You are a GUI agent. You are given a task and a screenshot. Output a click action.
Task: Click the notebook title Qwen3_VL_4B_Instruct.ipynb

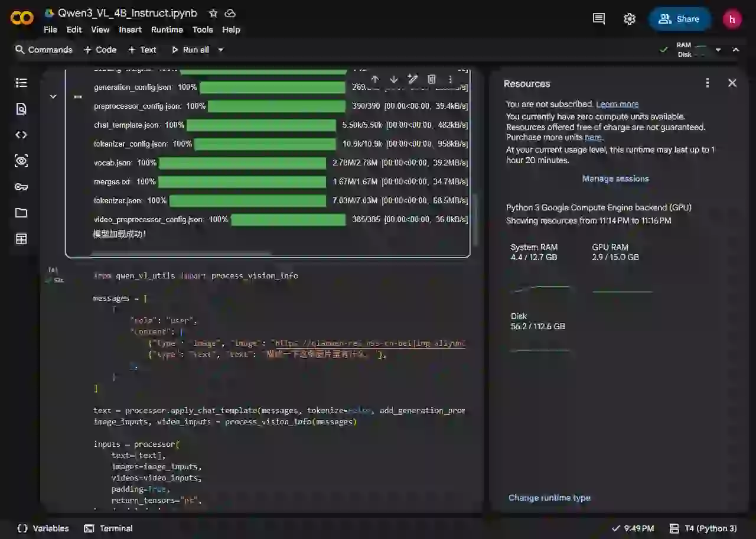pyautogui.click(x=128, y=13)
